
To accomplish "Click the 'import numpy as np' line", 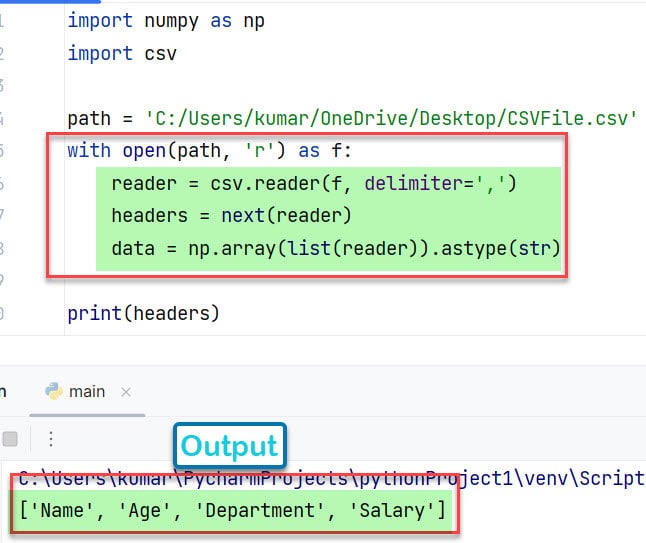I will coord(166,21).
